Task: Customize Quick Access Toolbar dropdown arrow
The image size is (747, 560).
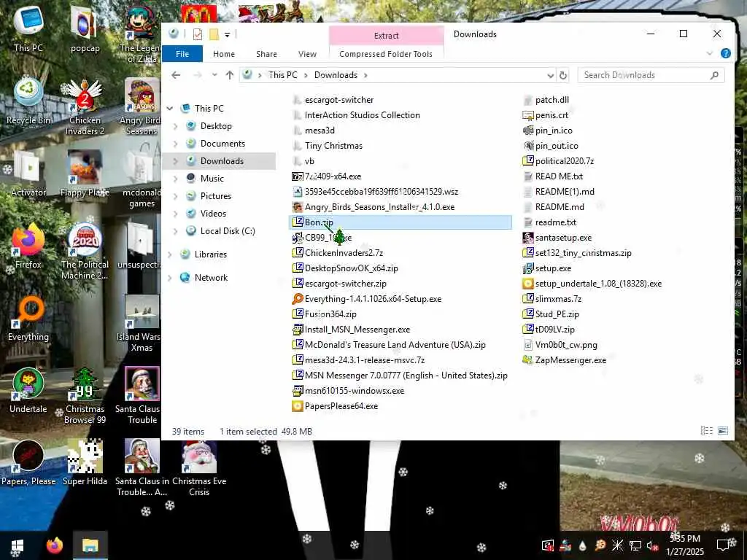Action: (228, 34)
